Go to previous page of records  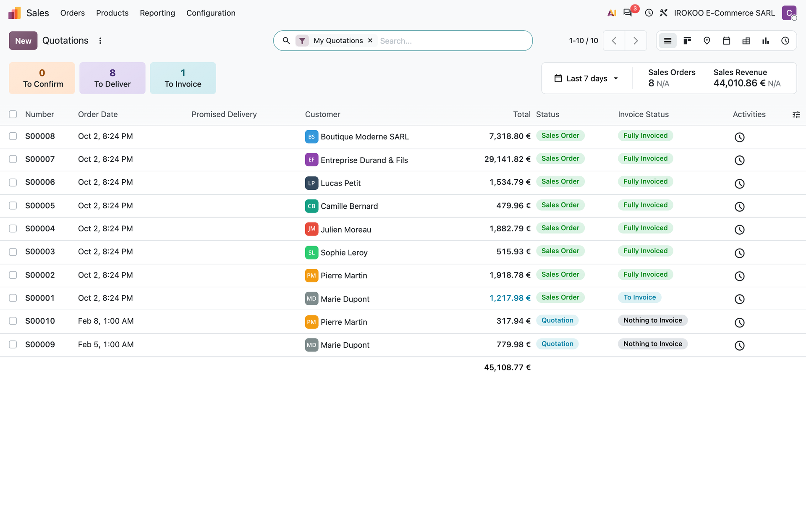pyautogui.click(x=614, y=41)
